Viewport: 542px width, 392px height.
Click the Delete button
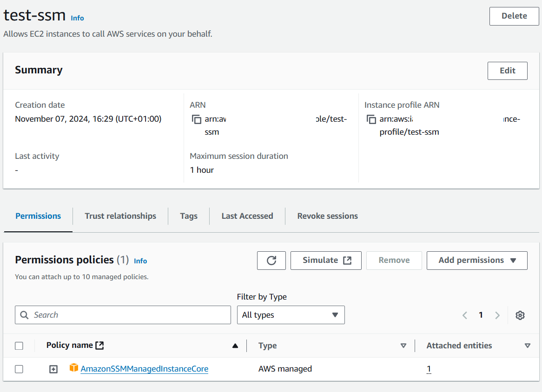point(514,16)
